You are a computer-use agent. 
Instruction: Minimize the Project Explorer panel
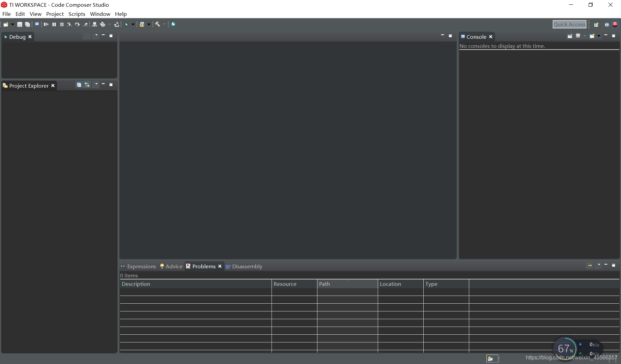click(103, 84)
